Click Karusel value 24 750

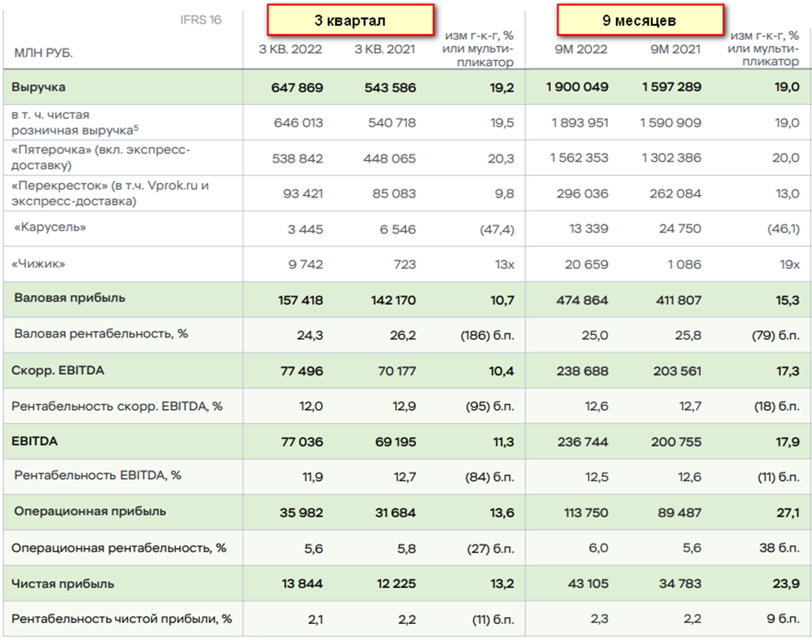click(680, 229)
